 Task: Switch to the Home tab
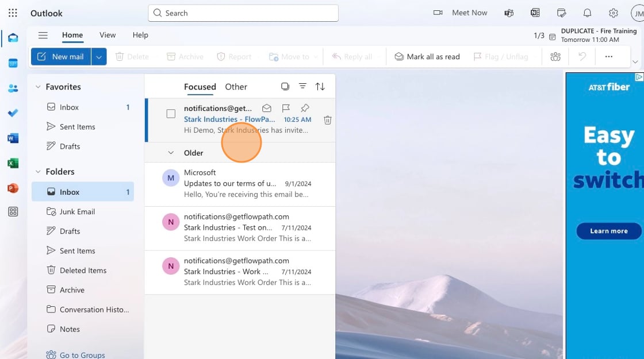72,35
